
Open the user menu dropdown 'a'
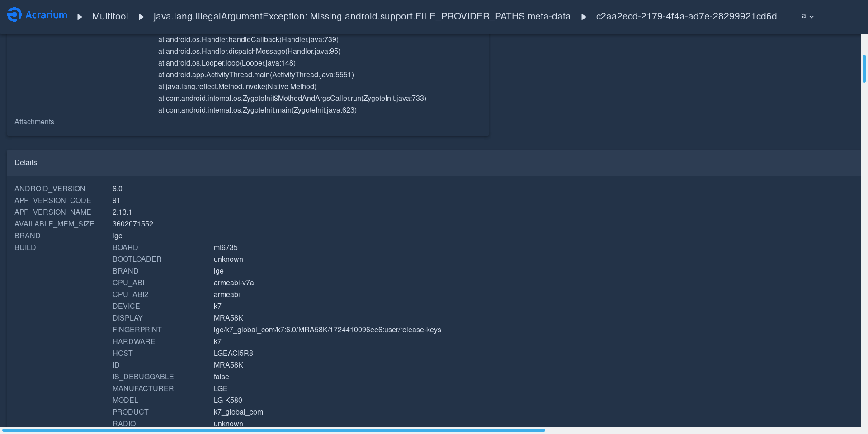point(807,16)
